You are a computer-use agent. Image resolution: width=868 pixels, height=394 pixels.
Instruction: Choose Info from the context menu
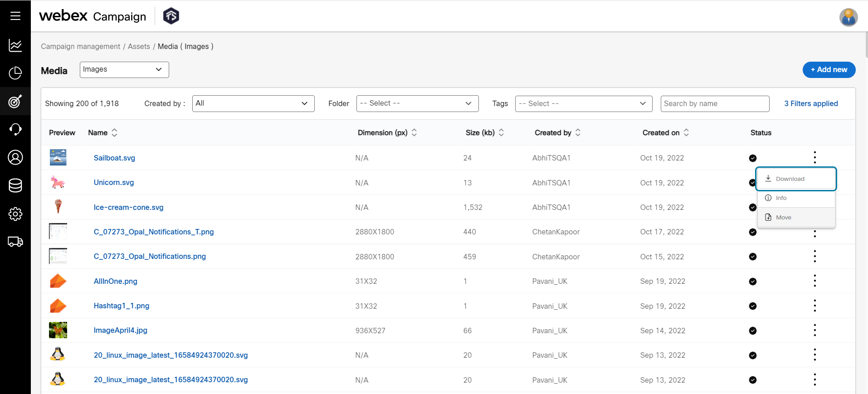pos(796,198)
